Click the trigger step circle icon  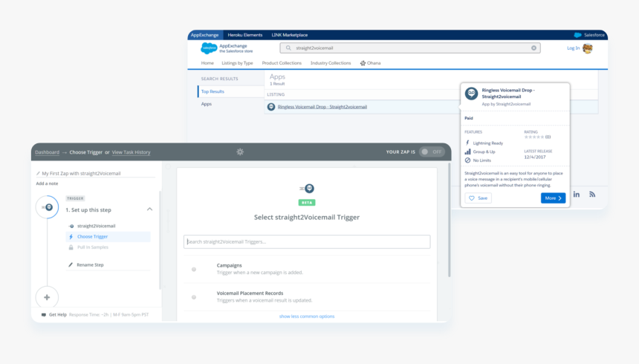pos(48,207)
